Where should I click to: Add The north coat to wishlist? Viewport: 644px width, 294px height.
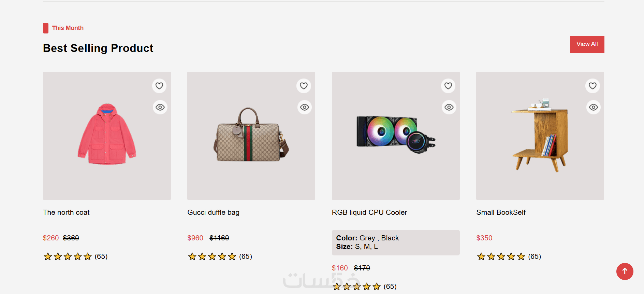click(x=159, y=86)
